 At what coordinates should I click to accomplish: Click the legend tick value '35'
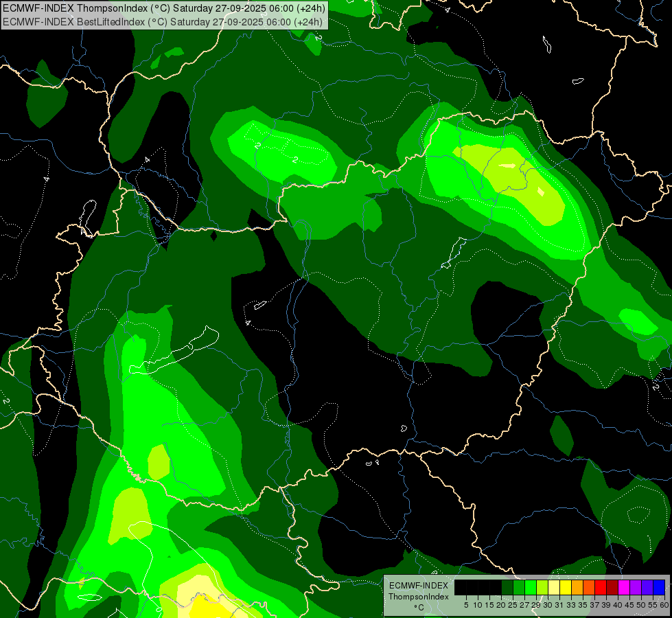pos(583,605)
